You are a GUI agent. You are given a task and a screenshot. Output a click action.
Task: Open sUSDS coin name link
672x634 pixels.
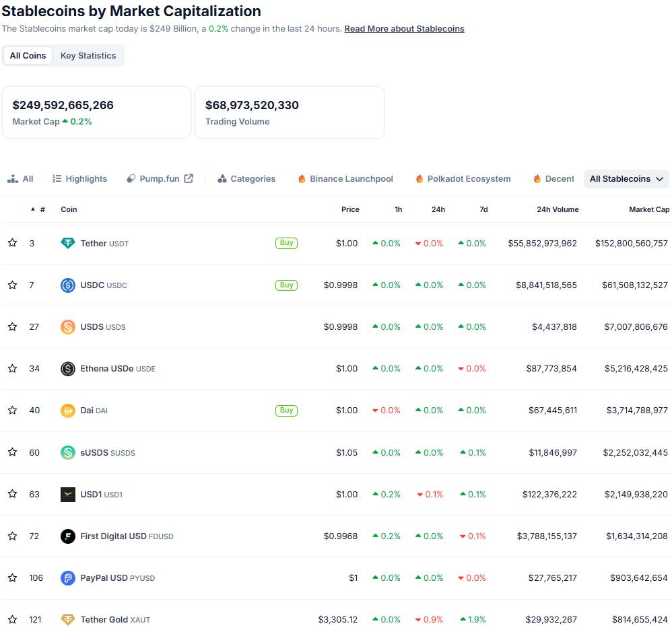pos(108,453)
